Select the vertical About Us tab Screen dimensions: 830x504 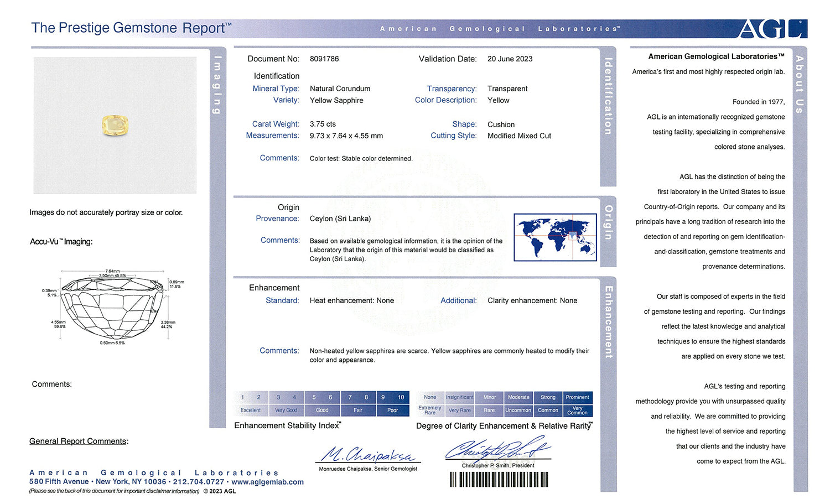[x=800, y=85]
